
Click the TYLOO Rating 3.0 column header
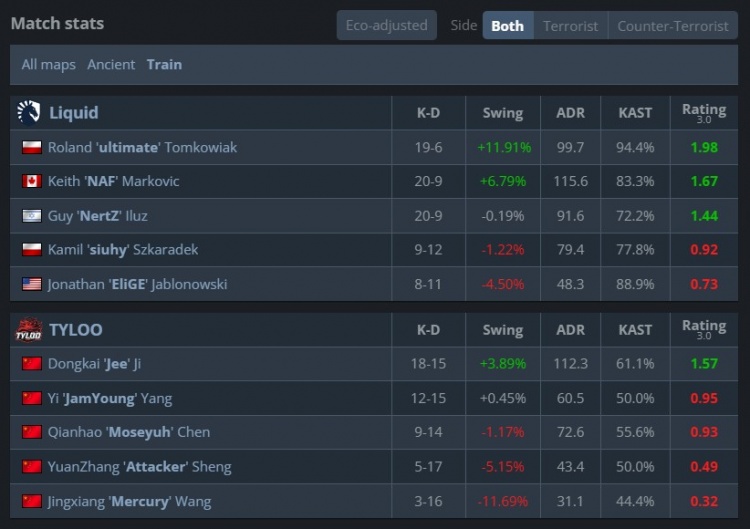(703, 330)
